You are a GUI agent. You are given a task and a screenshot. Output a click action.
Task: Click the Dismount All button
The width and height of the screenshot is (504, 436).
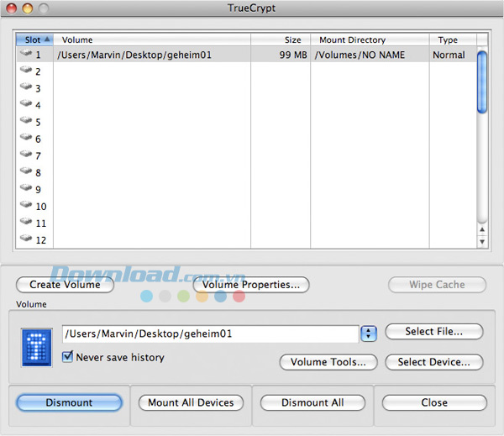click(x=312, y=403)
